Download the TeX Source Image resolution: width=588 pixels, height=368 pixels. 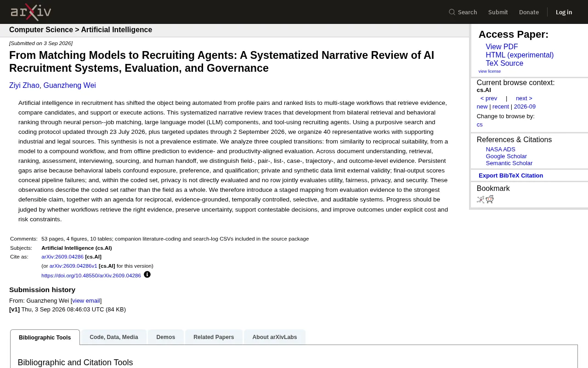pos(504,63)
